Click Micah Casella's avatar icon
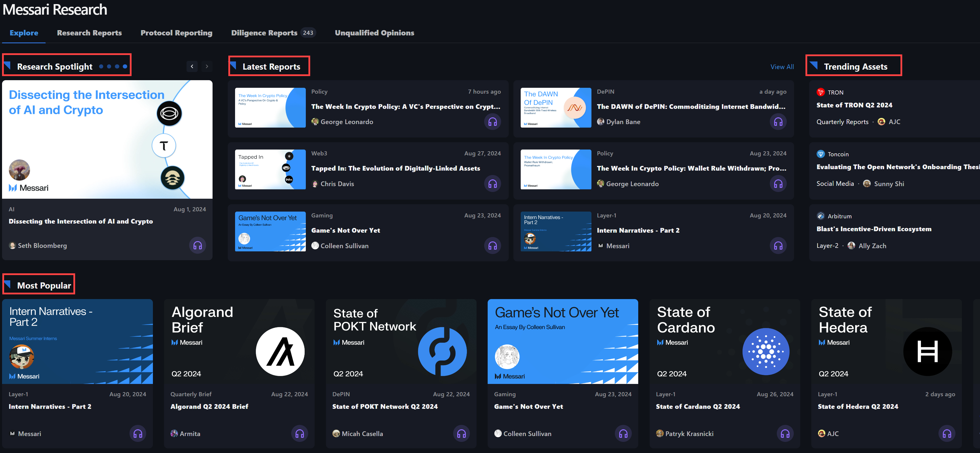The image size is (980, 453). [336, 433]
